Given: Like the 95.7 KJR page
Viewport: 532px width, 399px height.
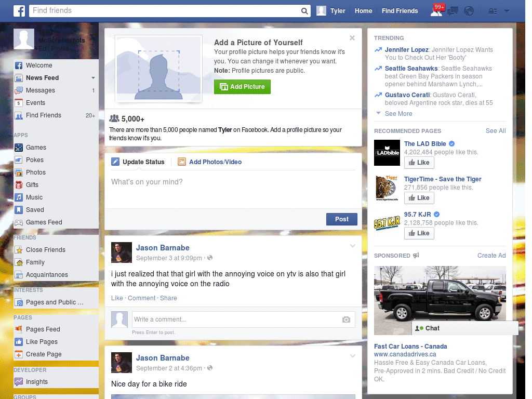Looking at the screenshot, I should point(419,233).
